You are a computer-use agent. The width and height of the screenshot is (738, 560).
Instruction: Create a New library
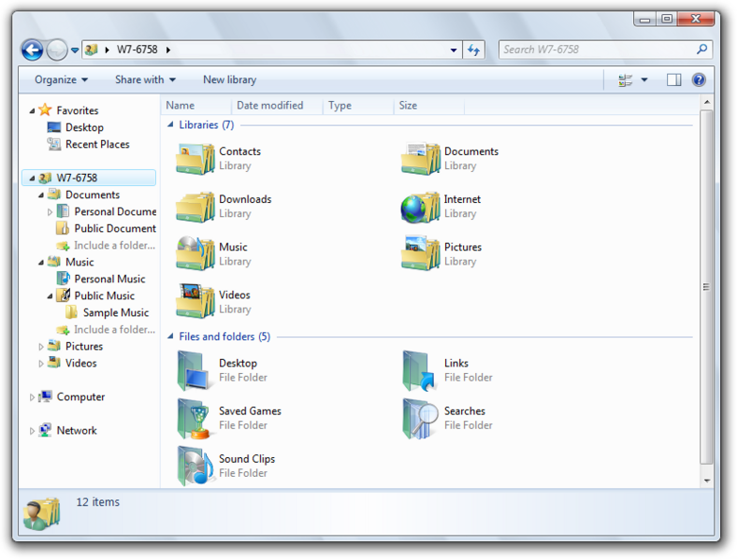230,79
